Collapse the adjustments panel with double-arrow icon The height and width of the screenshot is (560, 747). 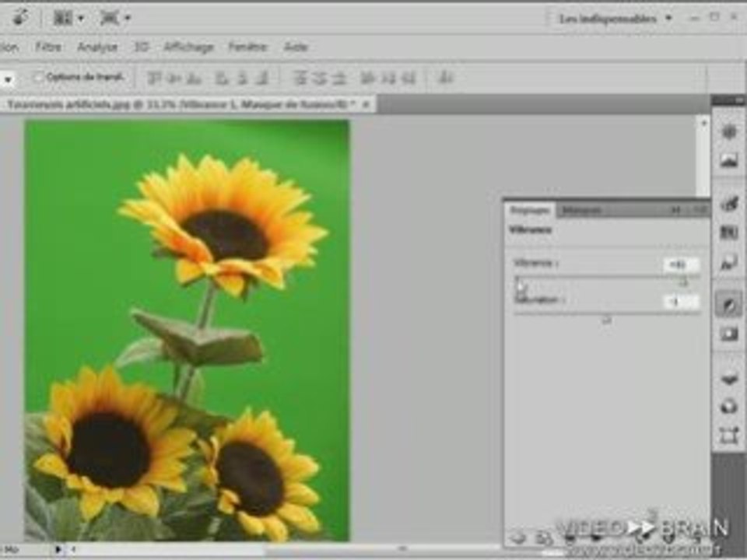(675, 210)
